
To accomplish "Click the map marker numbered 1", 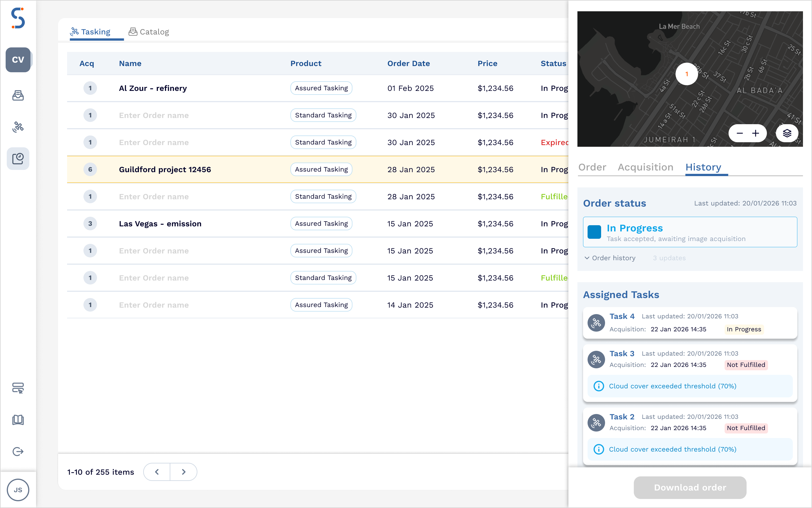I will (x=687, y=74).
